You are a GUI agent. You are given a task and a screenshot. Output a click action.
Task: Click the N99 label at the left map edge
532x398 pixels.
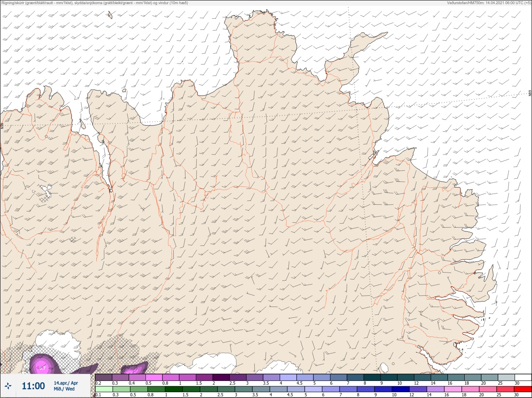pos(2,125)
